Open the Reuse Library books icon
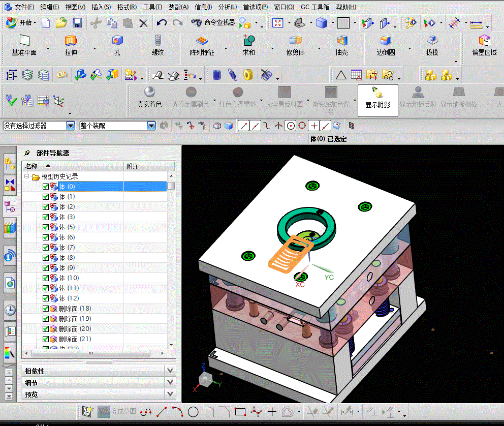The image size is (504, 426). [x=10, y=228]
